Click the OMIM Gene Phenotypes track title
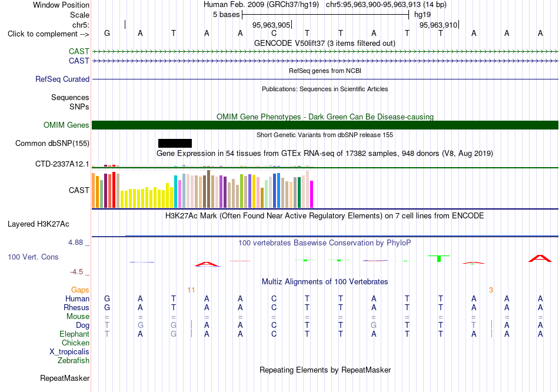The image size is (559, 392). click(325, 117)
